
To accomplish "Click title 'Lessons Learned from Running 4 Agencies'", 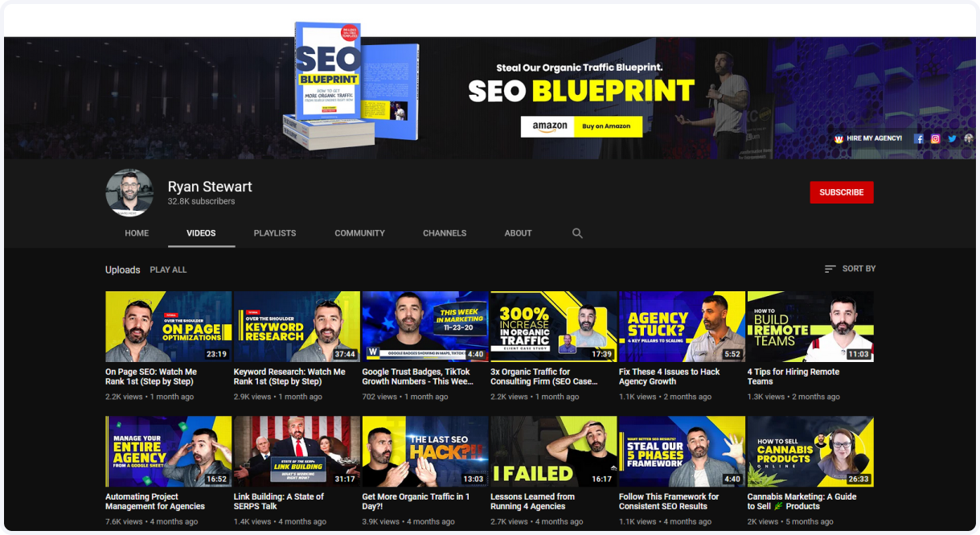I will 533,501.
